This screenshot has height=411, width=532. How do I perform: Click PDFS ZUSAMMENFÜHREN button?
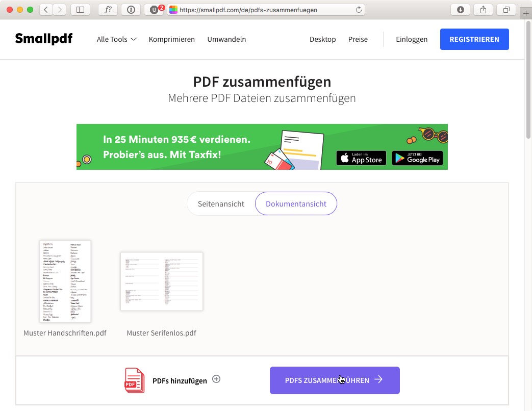pyautogui.click(x=335, y=380)
